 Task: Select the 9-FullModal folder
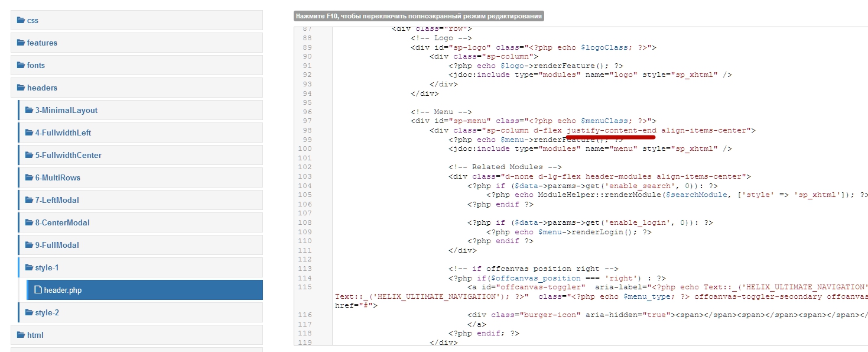(57, 245)
